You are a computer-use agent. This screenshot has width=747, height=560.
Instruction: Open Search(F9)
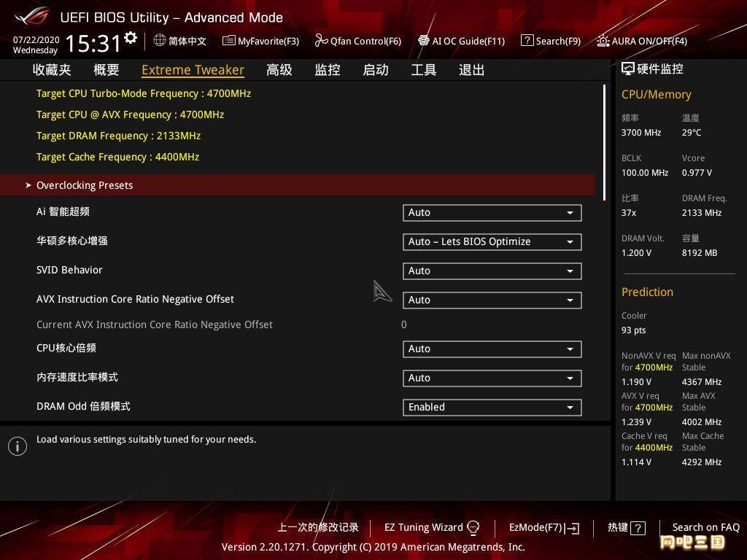(551, 41)
